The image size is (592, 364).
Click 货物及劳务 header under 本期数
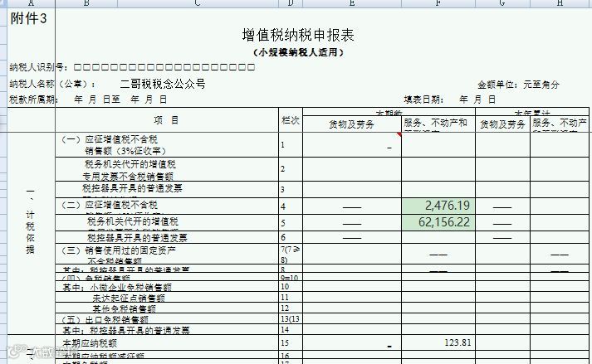(351, 124)
